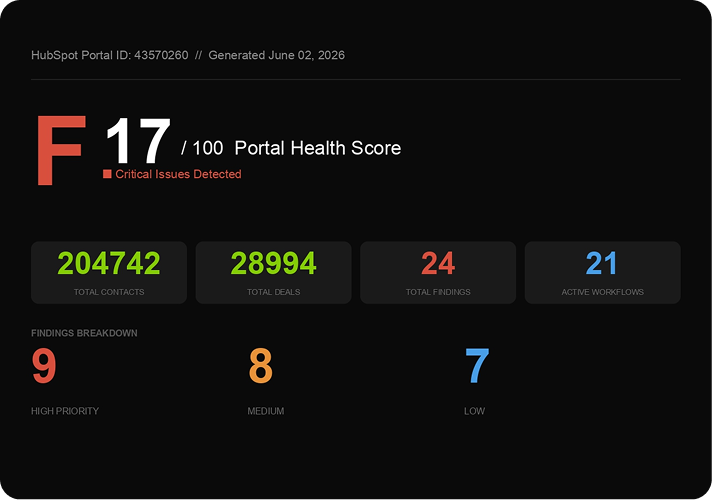Click the red Critical Issues square marker
Viewport: 712px width, 500px height.
(x=107, y=174)
